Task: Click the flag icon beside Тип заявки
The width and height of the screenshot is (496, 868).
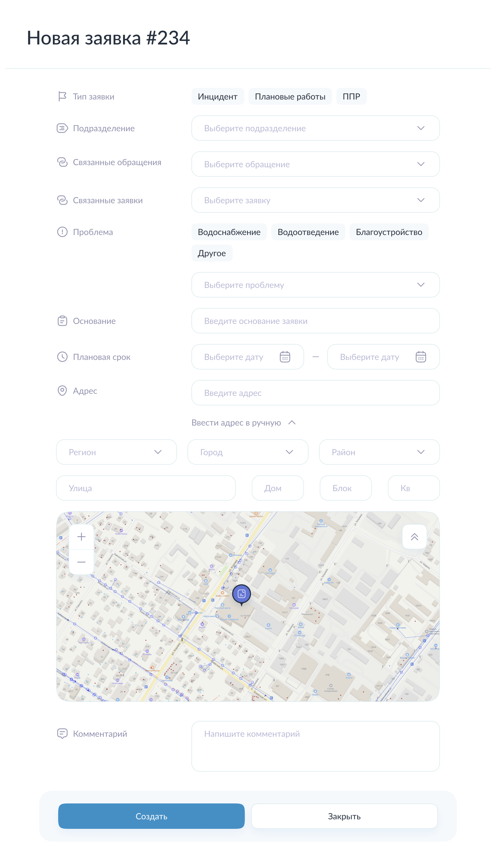Action: (62, 96)
